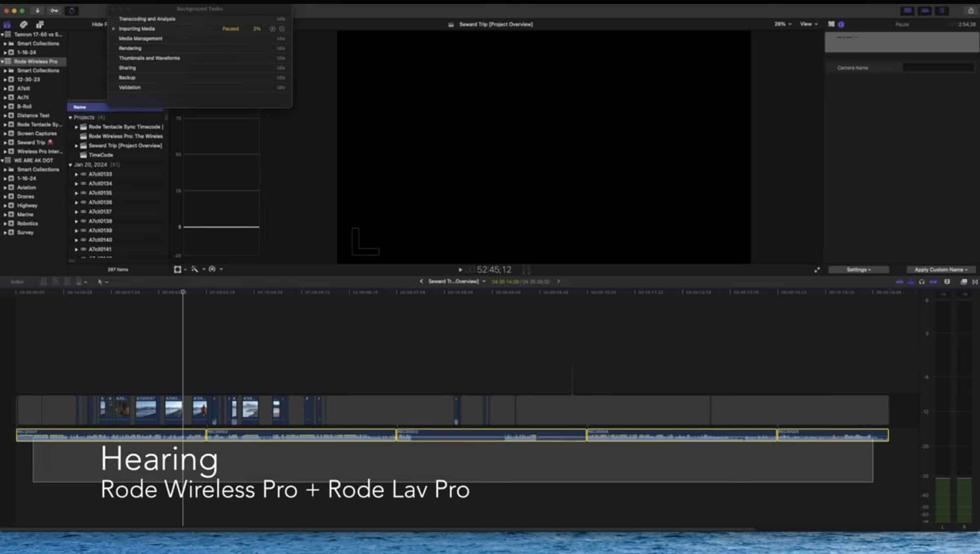Click the append clip edit button
980x554 pixels.
[67, 282]
